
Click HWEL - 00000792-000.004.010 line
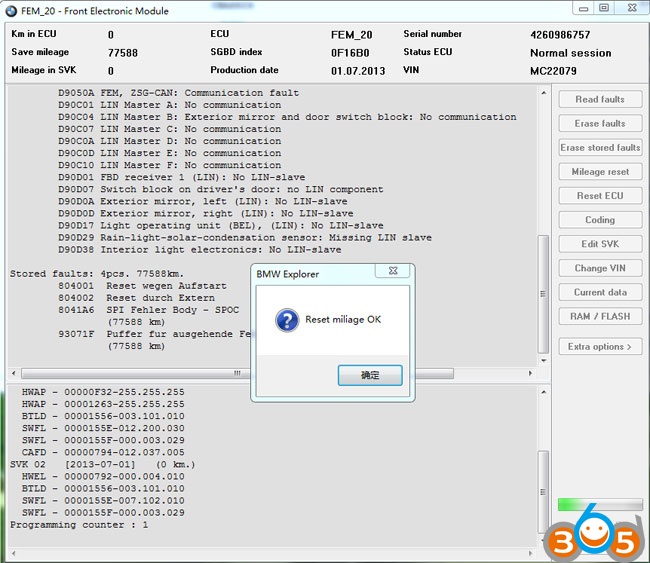(103, 476)
